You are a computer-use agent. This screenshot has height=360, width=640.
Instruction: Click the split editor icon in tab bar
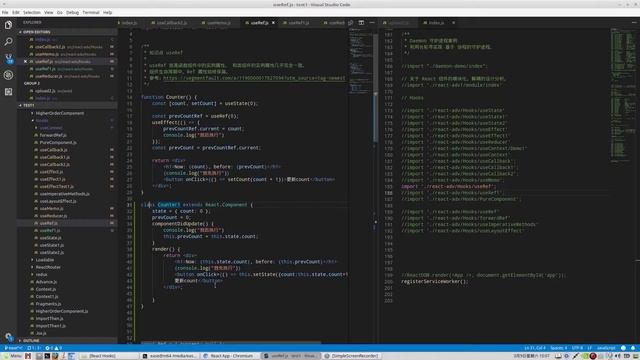pyautogui.click(x=361, y=23)
